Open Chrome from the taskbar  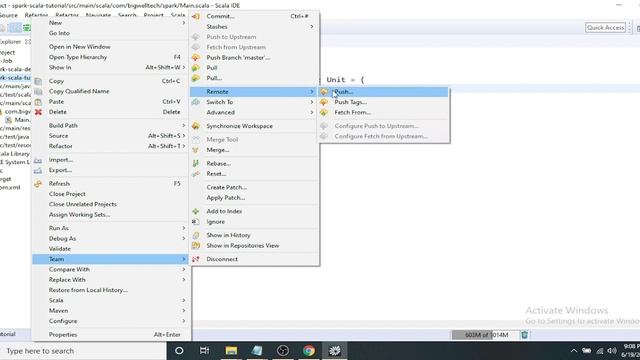tap(309, 351)
